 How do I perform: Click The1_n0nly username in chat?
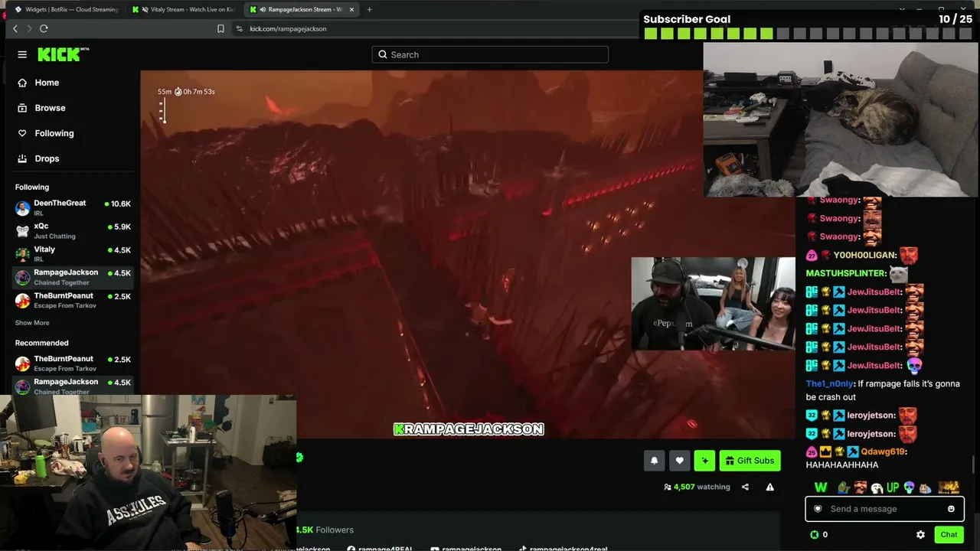pyautogui.click(x=829, y=383)
